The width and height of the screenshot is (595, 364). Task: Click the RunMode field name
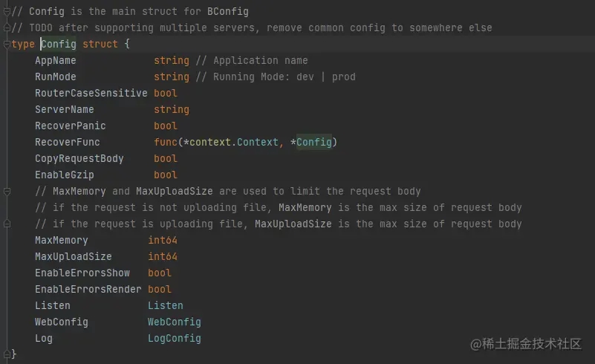click(55, 77)
